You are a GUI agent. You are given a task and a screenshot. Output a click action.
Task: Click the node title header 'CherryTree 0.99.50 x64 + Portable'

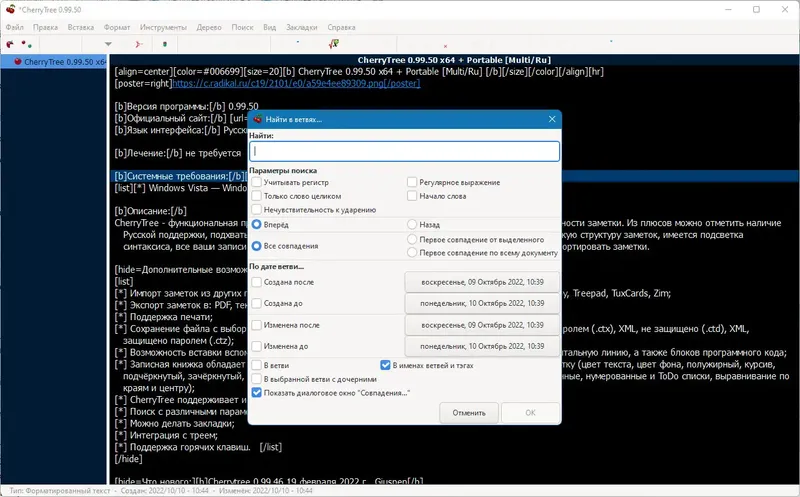pyautogui.click(x=454, y=60)
